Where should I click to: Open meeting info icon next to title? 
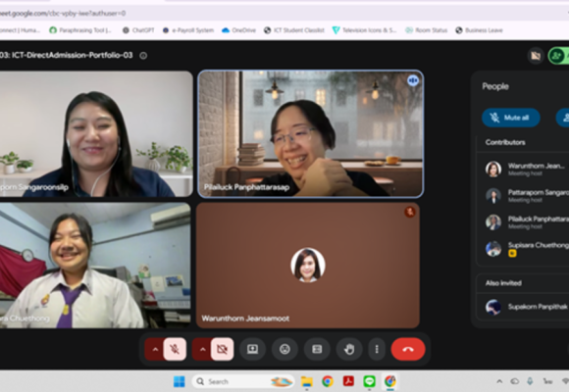pyautogui.click(x=143, y=56)
